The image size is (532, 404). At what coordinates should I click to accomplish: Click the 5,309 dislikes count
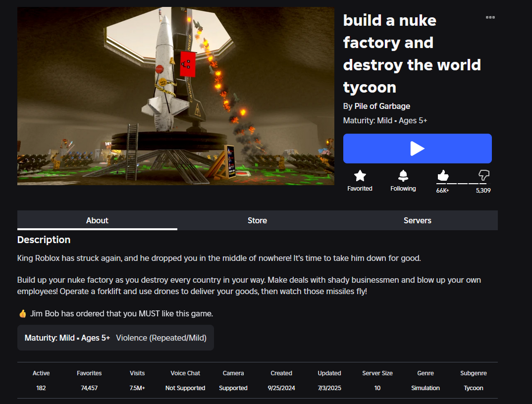(x=483, y=191)
